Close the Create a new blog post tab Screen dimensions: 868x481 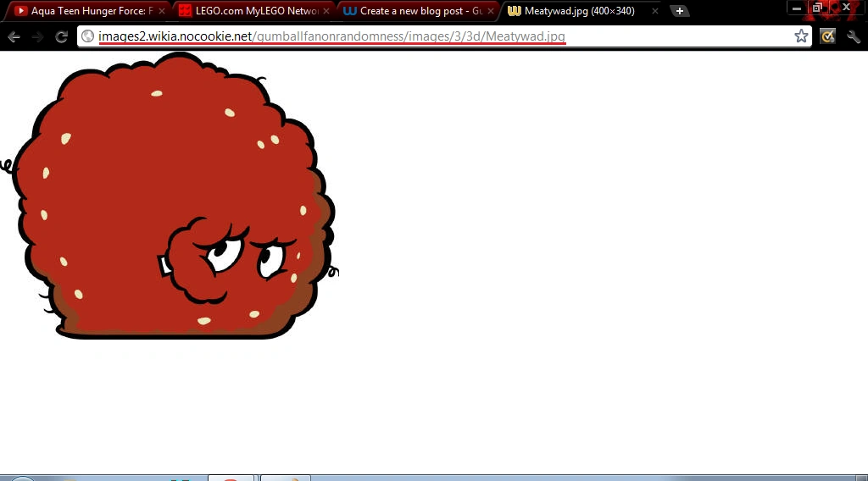[x=491, y=11]
